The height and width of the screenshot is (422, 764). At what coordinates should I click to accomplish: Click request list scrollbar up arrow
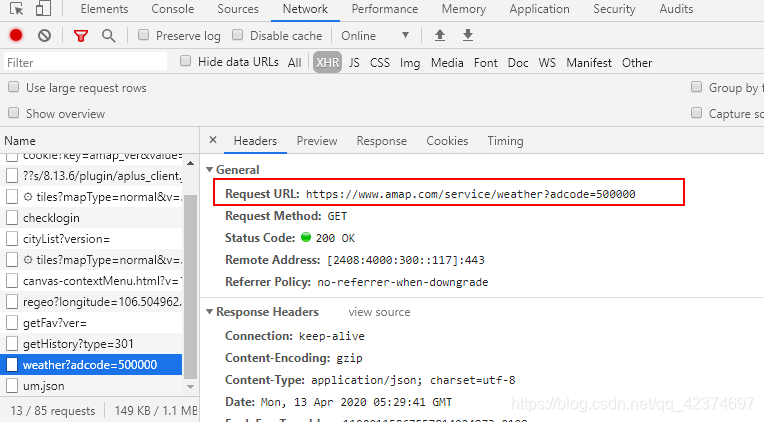pos(191,163)
